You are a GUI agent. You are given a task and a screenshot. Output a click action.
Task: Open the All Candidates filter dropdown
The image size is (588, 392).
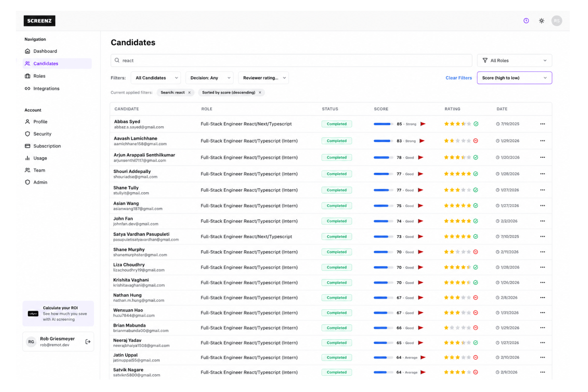[x=156, y=78]
